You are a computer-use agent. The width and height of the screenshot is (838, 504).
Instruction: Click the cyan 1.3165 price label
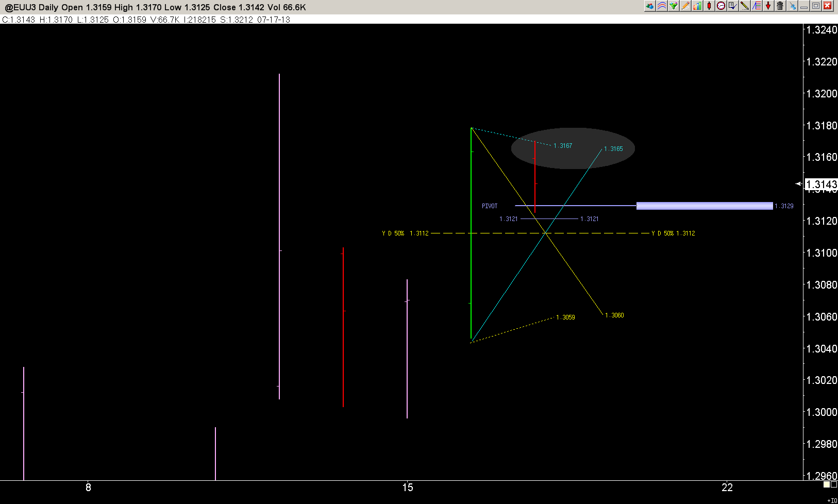[x=613, y=149]
